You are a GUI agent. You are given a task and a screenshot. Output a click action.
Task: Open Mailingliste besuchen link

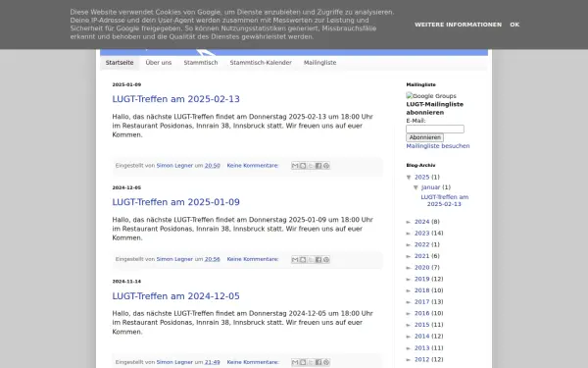click(438, 146)
